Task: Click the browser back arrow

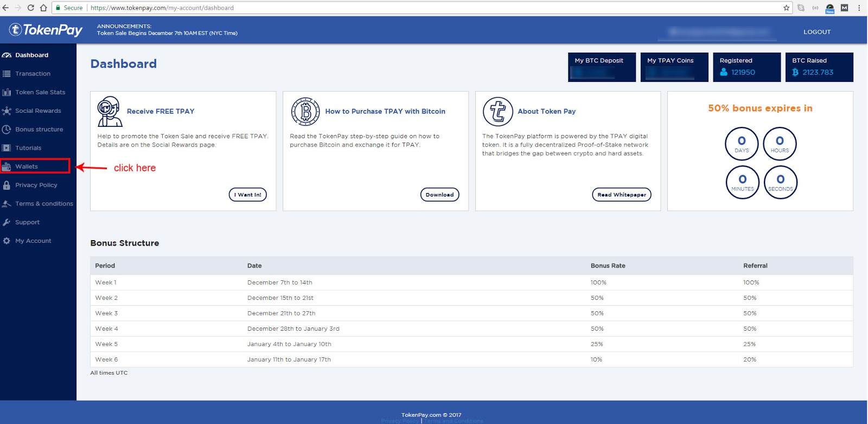Action: 5,8
